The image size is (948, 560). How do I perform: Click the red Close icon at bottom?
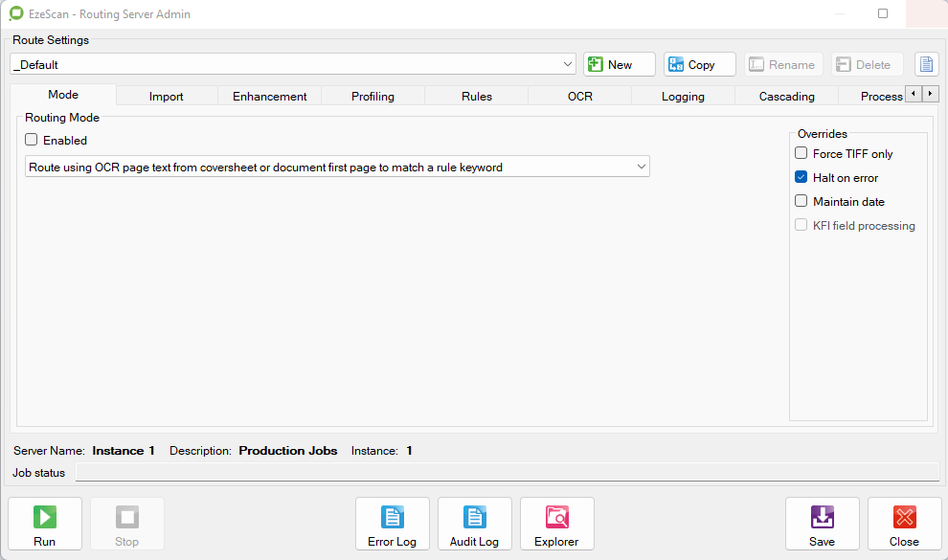pos(904,518)
